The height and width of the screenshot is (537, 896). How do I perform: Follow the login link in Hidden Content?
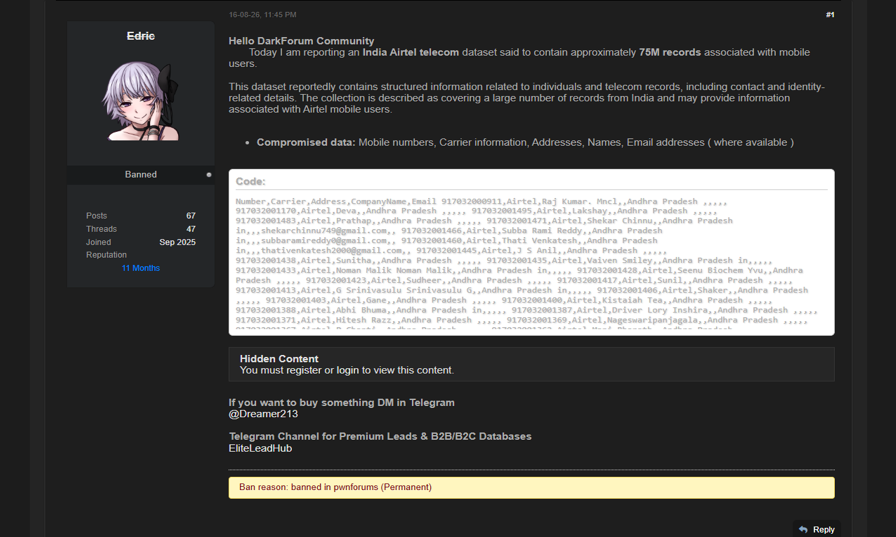coord(347,370)
